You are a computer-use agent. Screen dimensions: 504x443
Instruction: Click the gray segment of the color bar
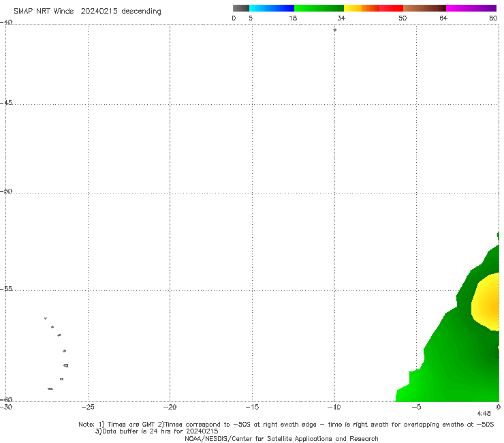pos(241,8)
